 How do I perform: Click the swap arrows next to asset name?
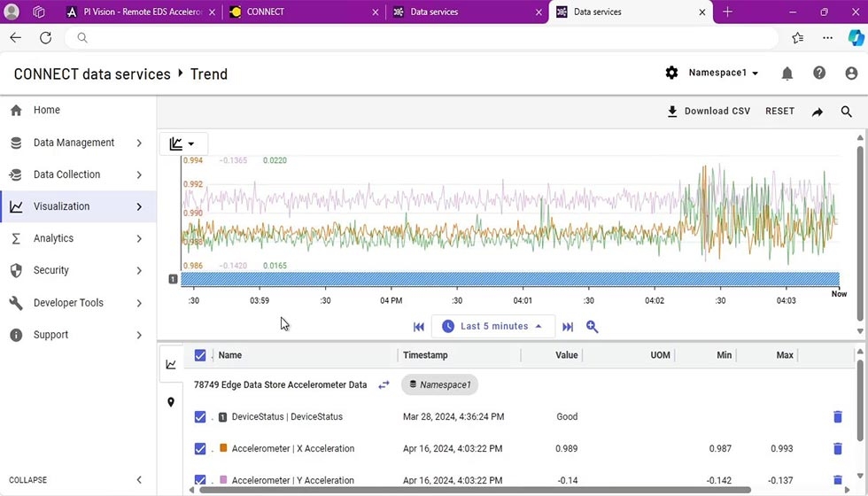(x=384, y=385)
